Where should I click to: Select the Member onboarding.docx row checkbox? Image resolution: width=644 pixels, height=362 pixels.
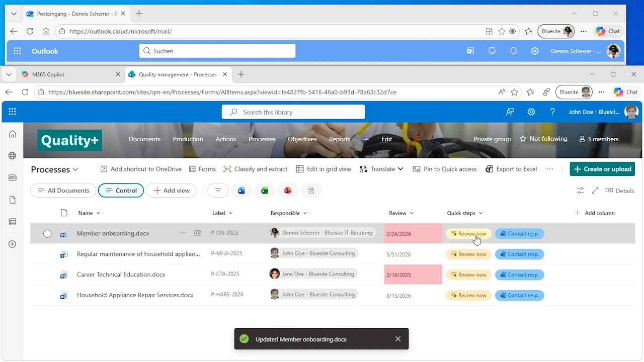[x=47, y=233]
